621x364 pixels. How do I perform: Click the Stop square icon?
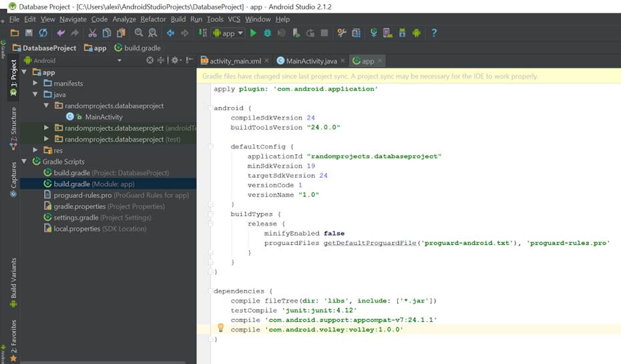point(325,33)
